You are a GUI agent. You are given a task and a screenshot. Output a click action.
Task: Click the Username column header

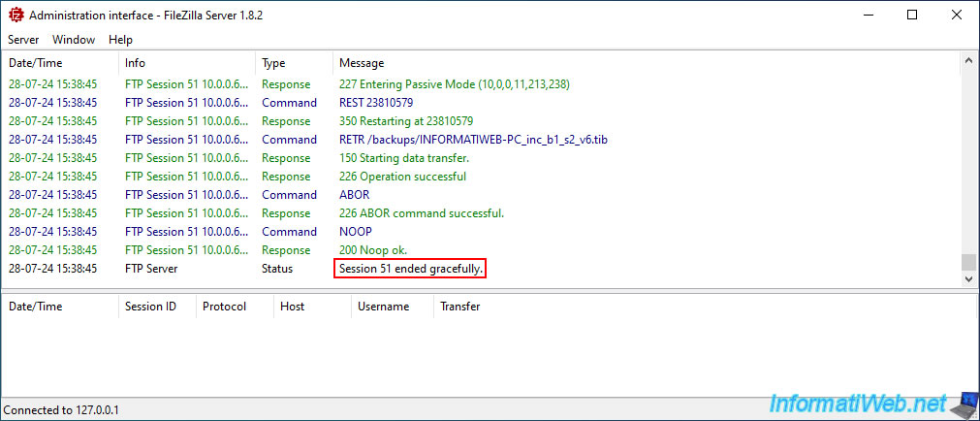[x=393, y=307]
